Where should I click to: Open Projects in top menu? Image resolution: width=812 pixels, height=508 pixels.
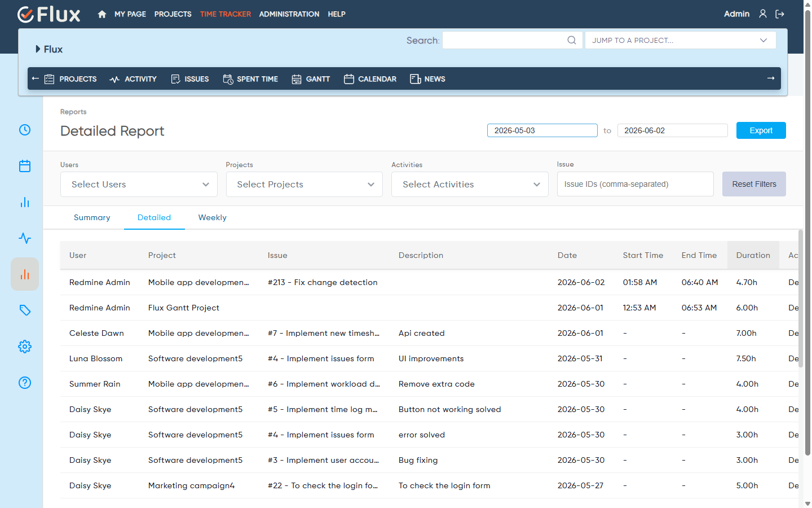173,14
